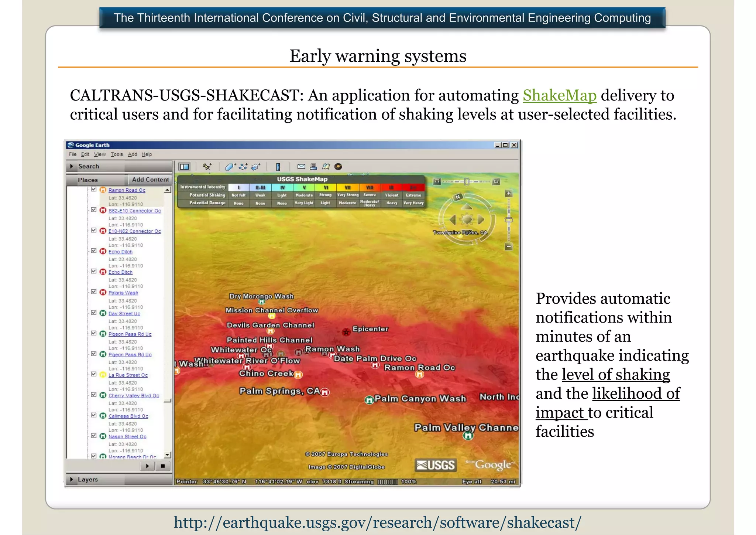Click the horizontal tilt slider handle
The height and width of the screenshot is (535, 756).
tap(467, 181)
